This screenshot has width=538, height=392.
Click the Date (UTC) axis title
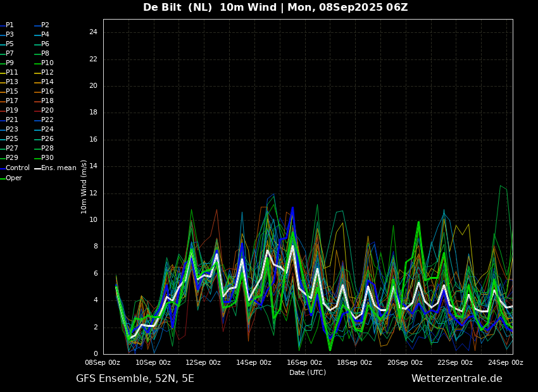click(x=308, y=372)
